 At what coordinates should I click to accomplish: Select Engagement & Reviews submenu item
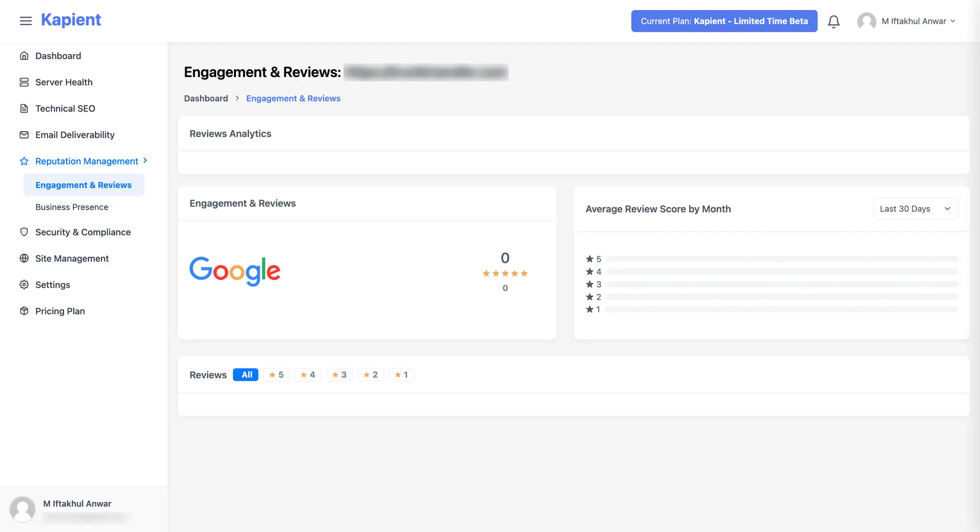click(84, 185)
